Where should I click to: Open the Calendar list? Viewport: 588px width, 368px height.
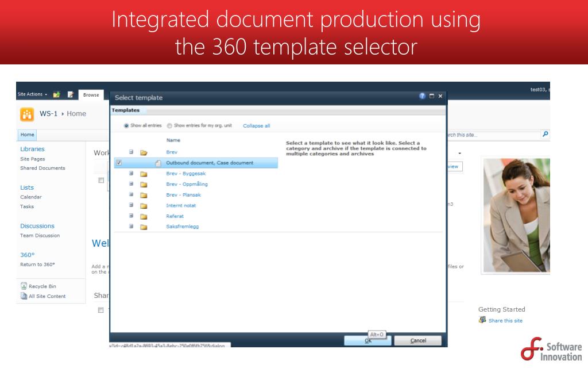click(31, 197)
